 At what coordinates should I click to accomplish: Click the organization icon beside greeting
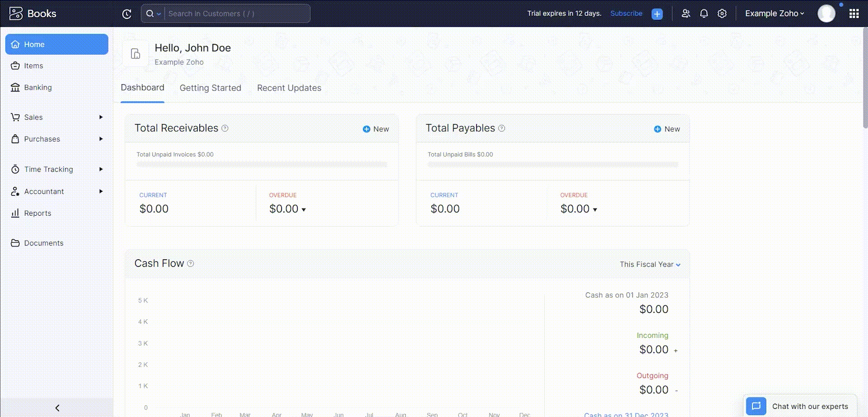(135, 54)
